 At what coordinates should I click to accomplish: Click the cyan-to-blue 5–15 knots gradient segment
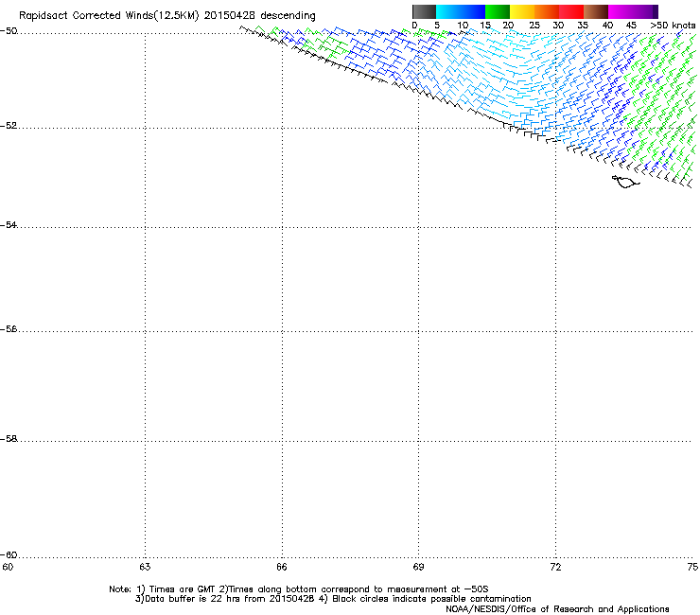[461, 11]
